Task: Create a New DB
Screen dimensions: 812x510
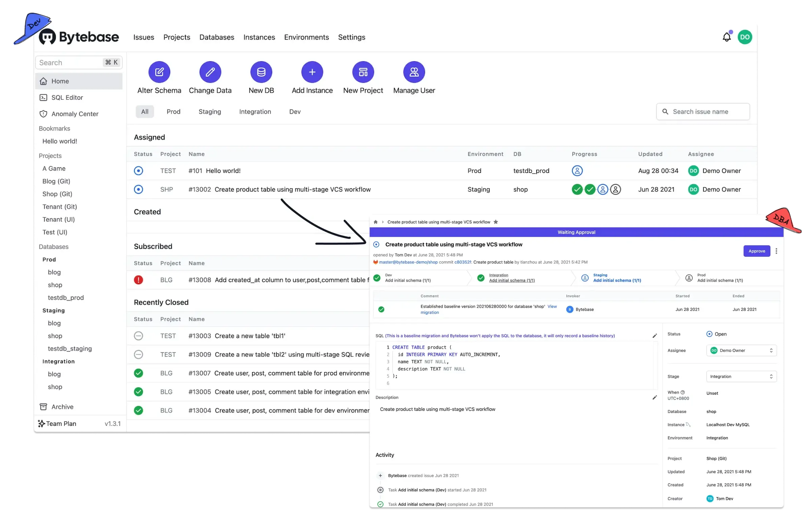Action: (x=261, y=72)
